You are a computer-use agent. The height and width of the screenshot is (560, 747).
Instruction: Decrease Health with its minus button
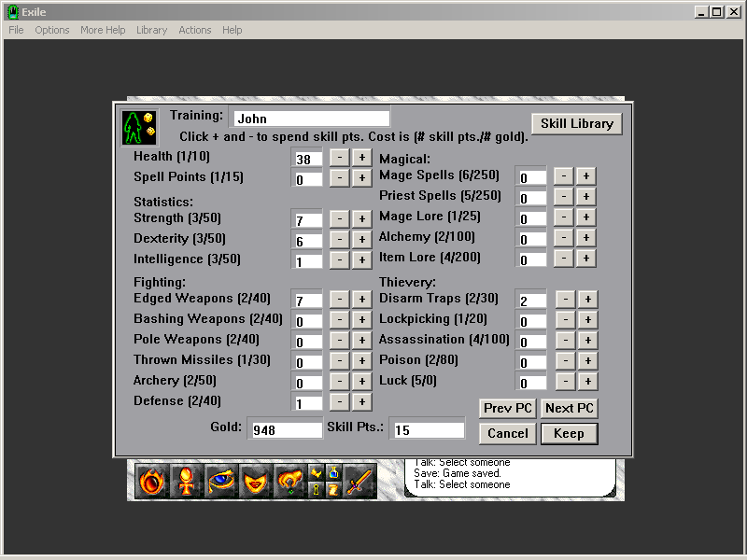(x=341, y=158)
